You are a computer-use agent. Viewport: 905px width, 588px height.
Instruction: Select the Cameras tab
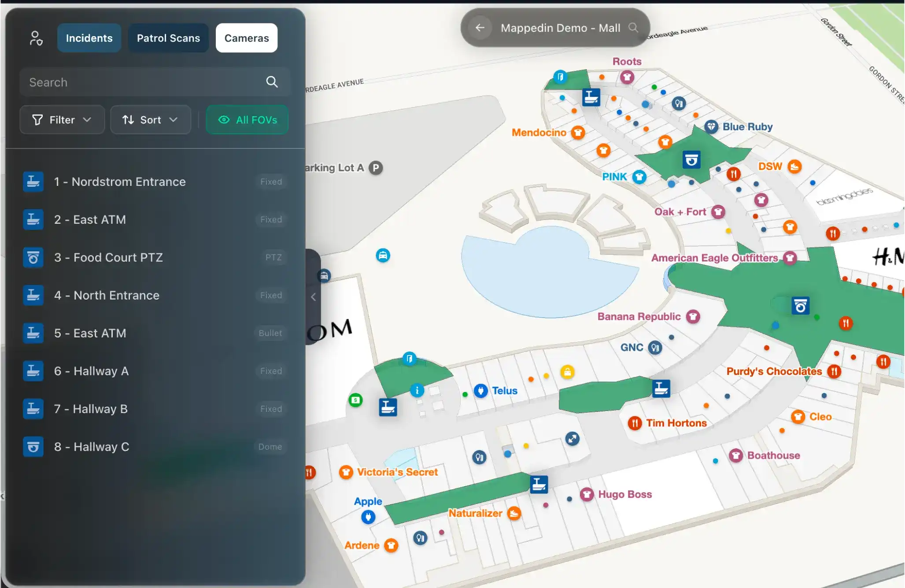pyautogui.click(x=247, y=38)
